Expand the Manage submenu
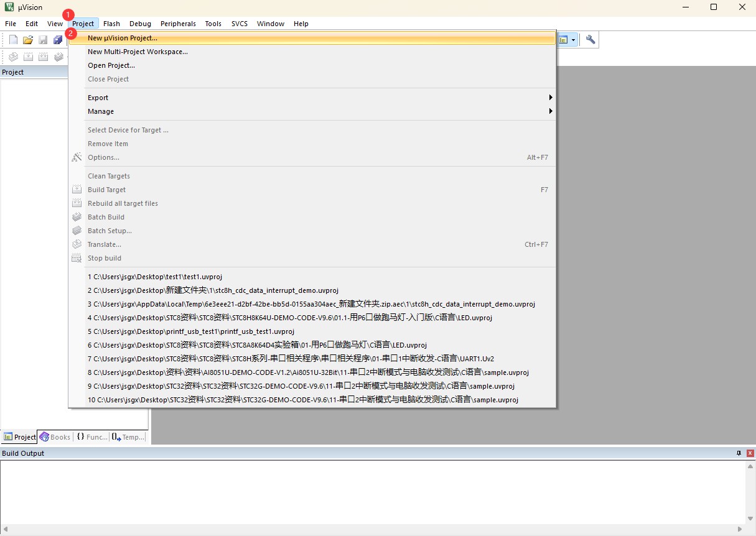This screenshot has height=536, width=756. coord(311,111)
